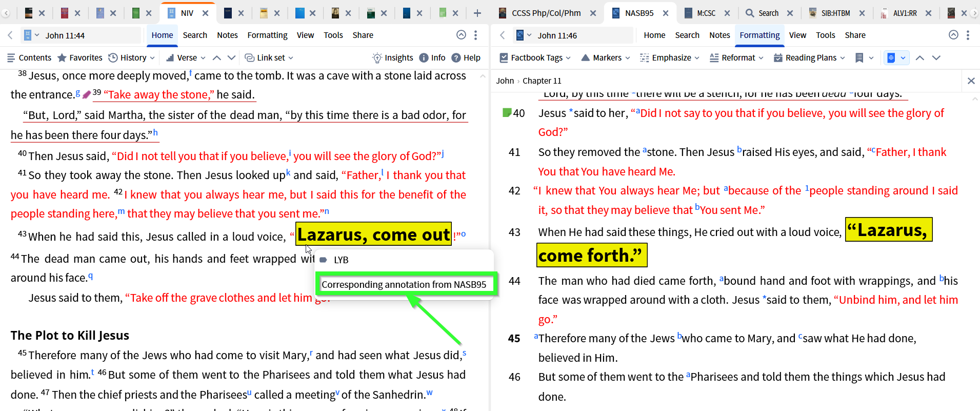This screenshot has width=980, height=411.
Task: Collapse the NASB95 panel toolbar
Action: pos(953,35)
